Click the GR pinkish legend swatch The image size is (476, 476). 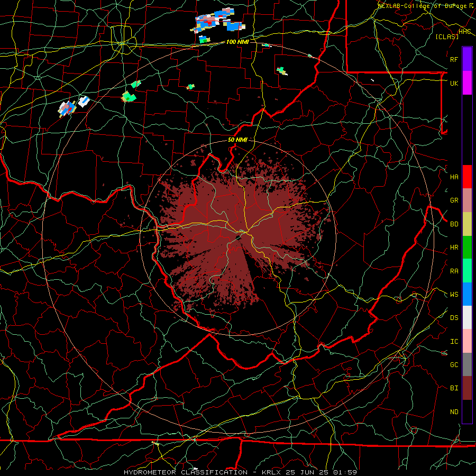coord(467,200)
